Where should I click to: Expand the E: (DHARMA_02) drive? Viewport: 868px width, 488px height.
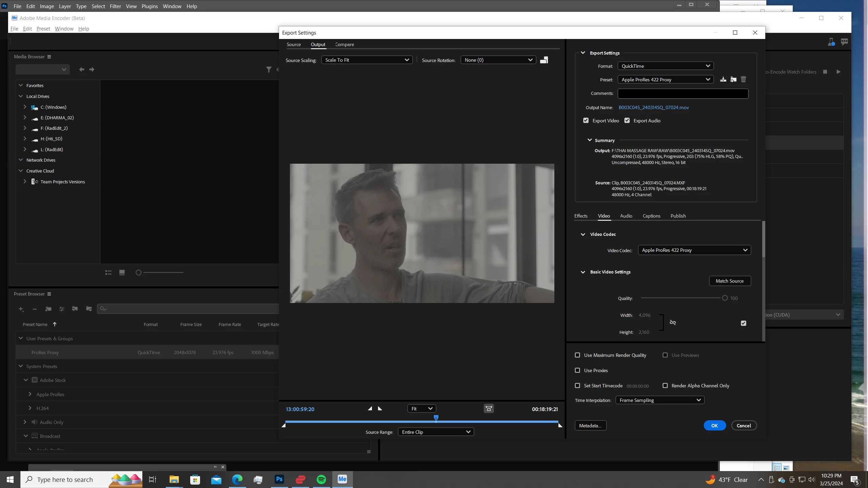[x=25, y=118]
